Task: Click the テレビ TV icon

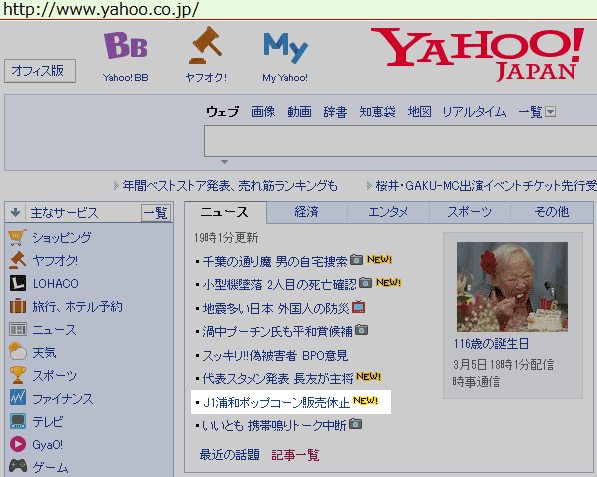Action: pos(18,421)
